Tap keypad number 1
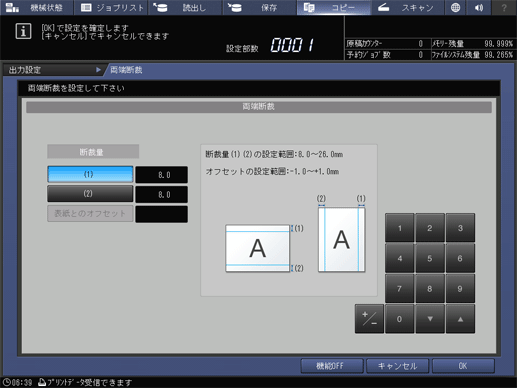The height and width of the screenshot is (388, 517). click(x=400, y=228)
